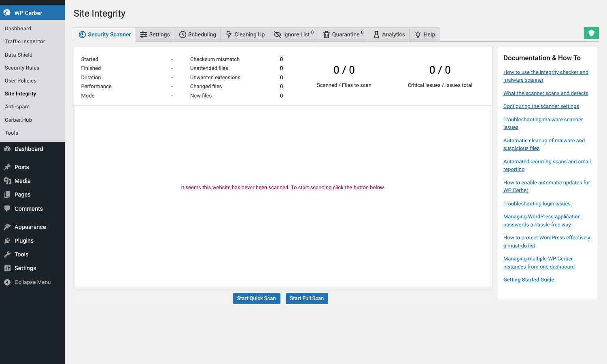Click the Settings tab sliders icon
Screen dimensions: 607x364
click(144, 34)
